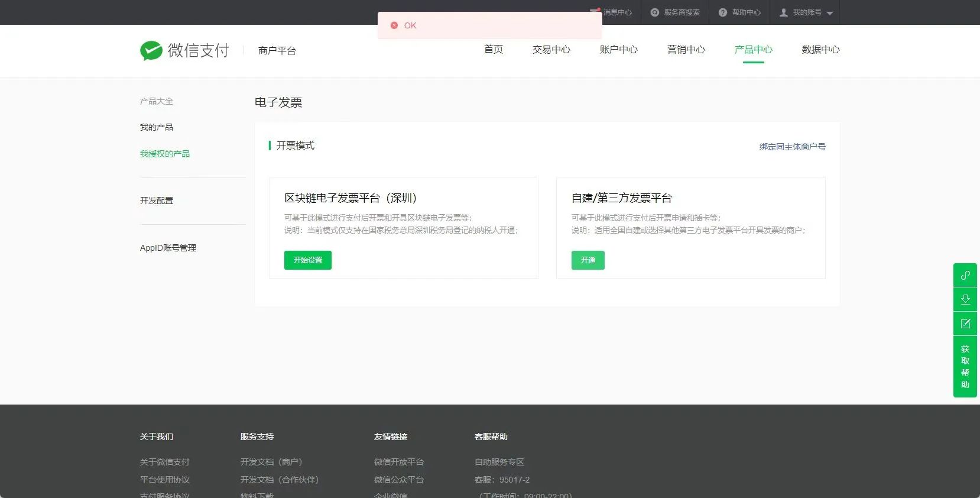Open the 首页 navigation tab

coord(494,50)
